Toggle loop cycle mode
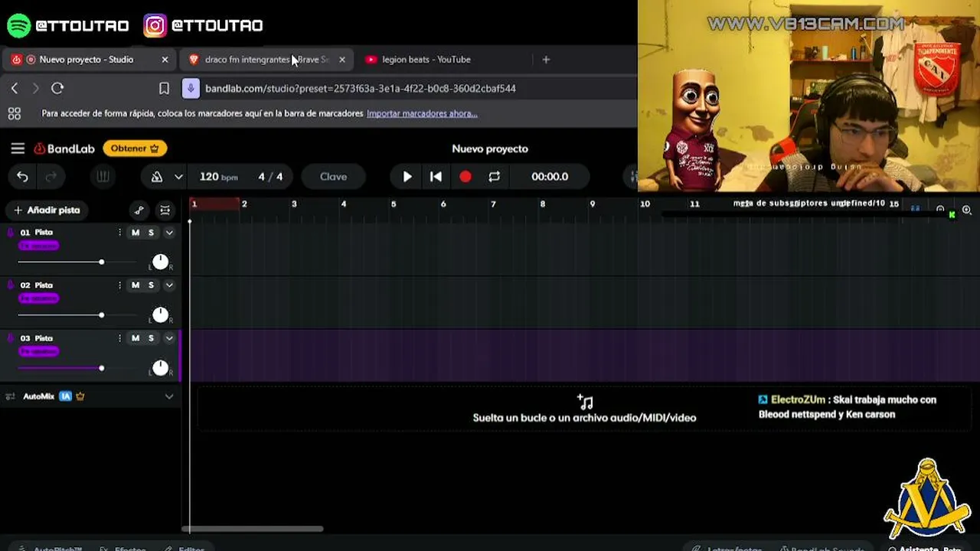The image size is (980, 551). tap(495, 177)
